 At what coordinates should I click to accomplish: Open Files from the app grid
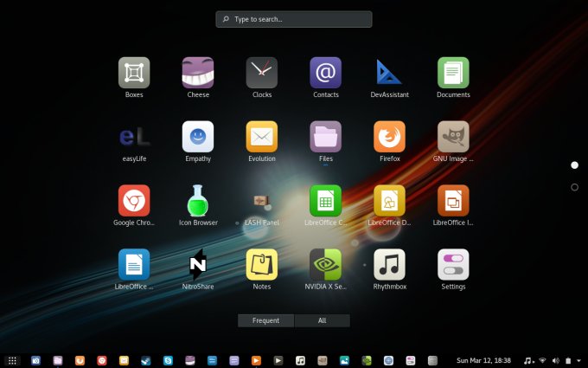[x=325, y=137]
